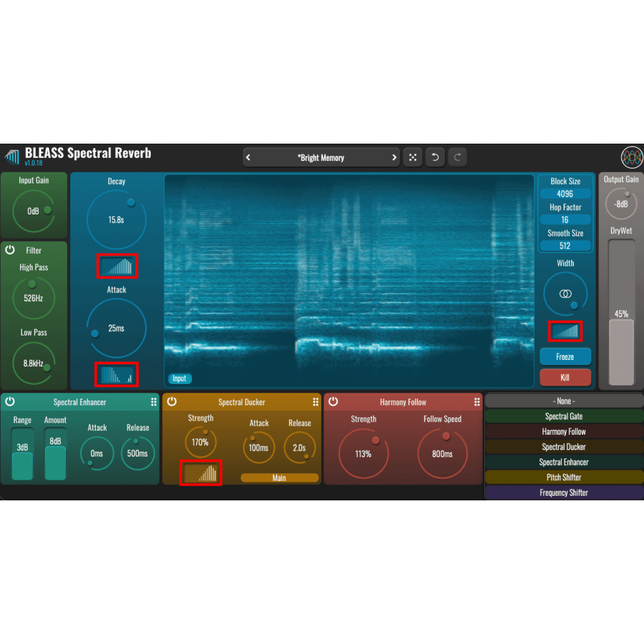Click the Enhancer Attack 0ms knob
644x644 pixels.
tap(97, 453)
